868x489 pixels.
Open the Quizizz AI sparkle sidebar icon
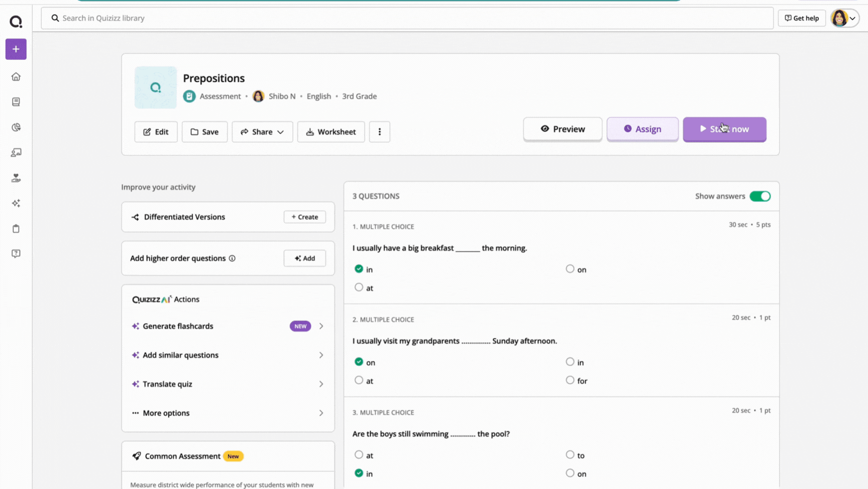click(x=16, y=203)
